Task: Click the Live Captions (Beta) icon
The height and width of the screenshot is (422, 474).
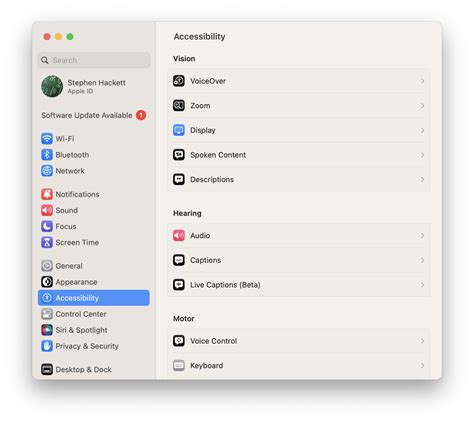Action: [179, 285]
